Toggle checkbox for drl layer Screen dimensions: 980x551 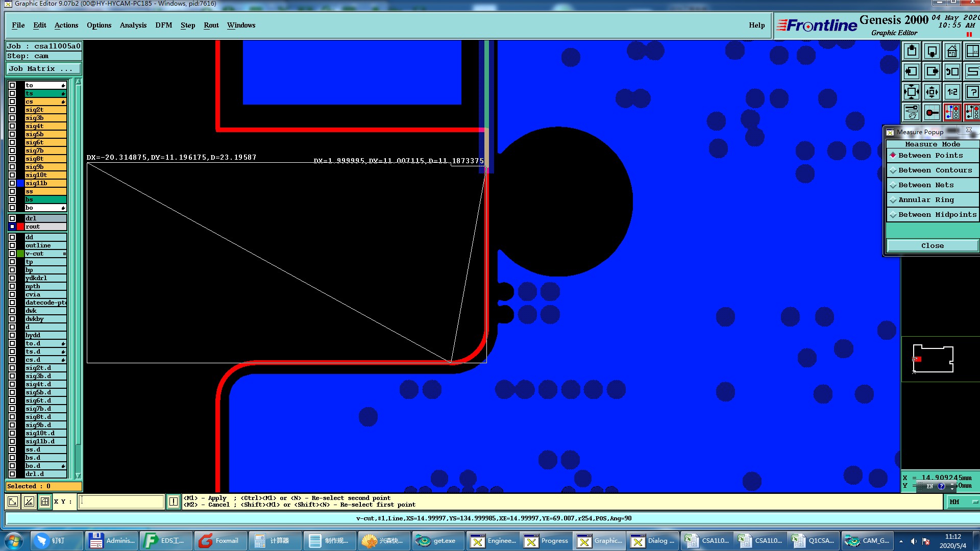tap(12, 218)
